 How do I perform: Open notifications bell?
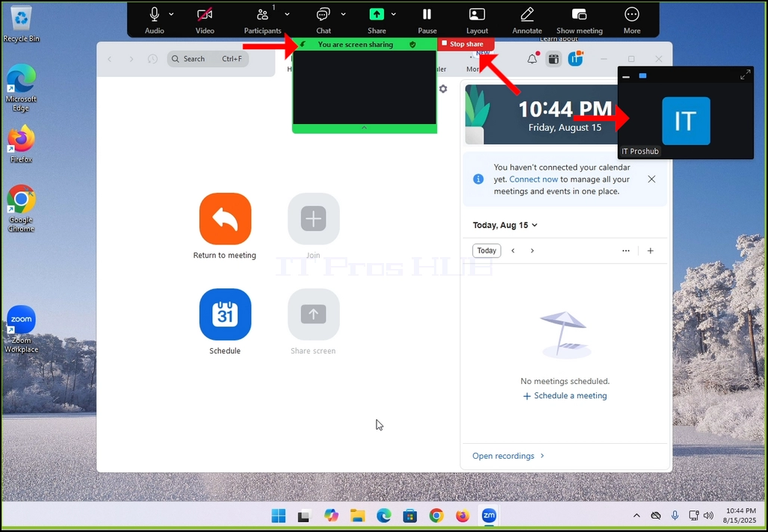pyautogui.click(x=532, y=59)
